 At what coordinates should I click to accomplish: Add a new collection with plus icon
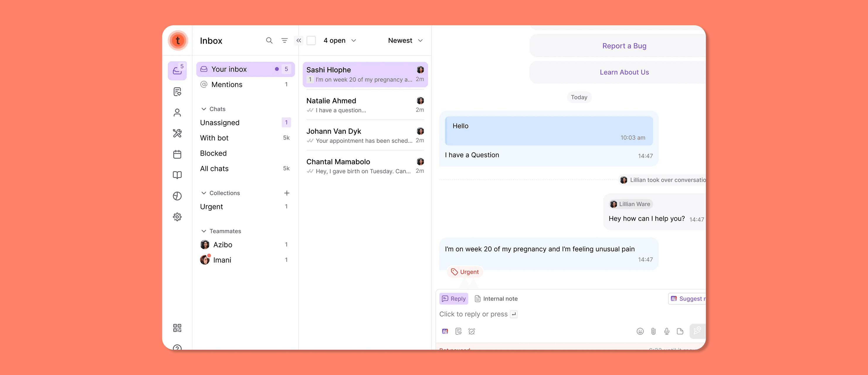(x=287, y=193)
